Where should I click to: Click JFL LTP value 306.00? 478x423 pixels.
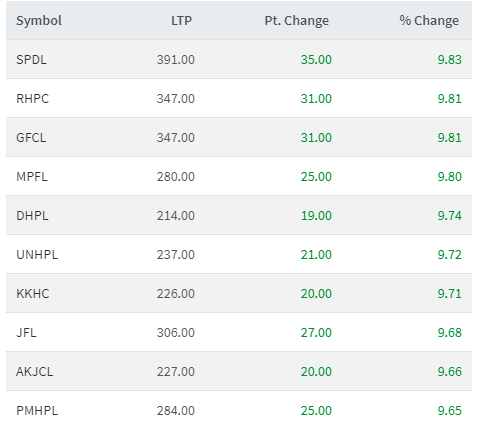tap(176, 333)
